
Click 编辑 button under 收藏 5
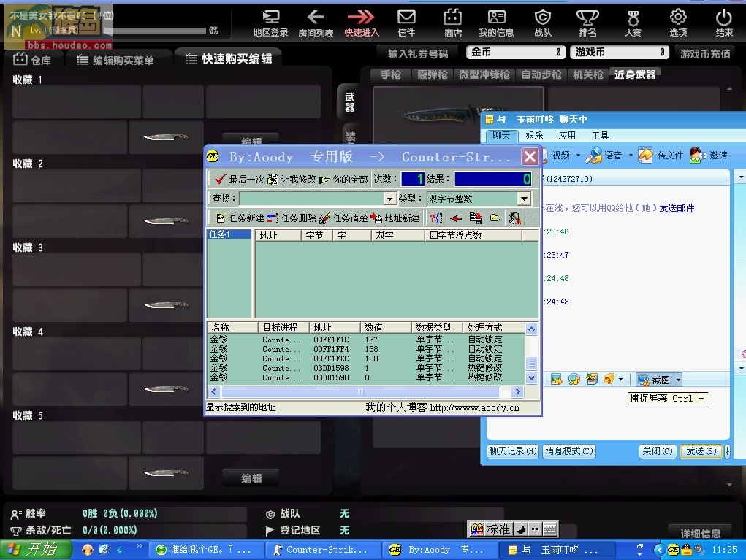tap(251, 477)
